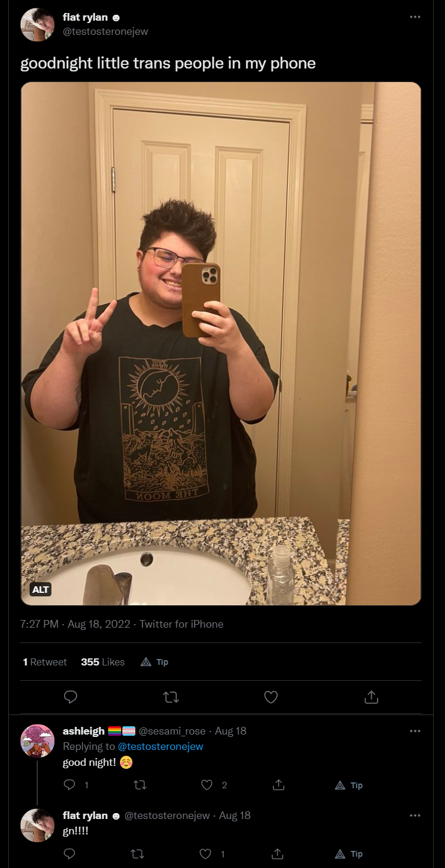Click the reply icon on the gn!!!! tweet
Image resolution: width=445 pixels, height=868 pixels.
[x=70, y=854]
